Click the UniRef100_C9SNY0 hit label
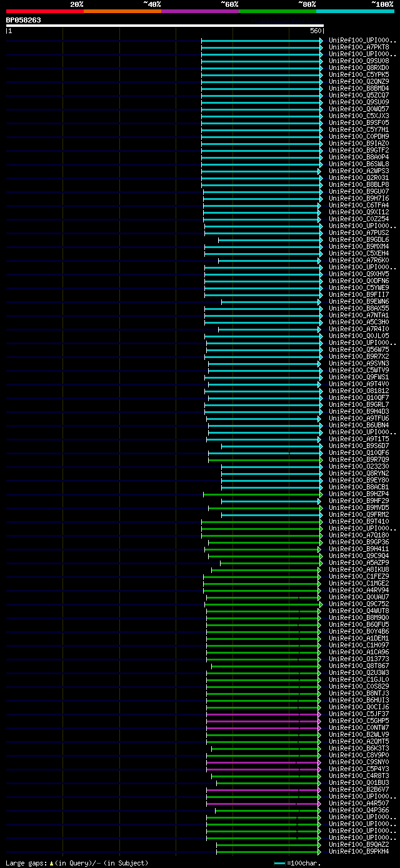The image size is (400, 868). (359, 762)
